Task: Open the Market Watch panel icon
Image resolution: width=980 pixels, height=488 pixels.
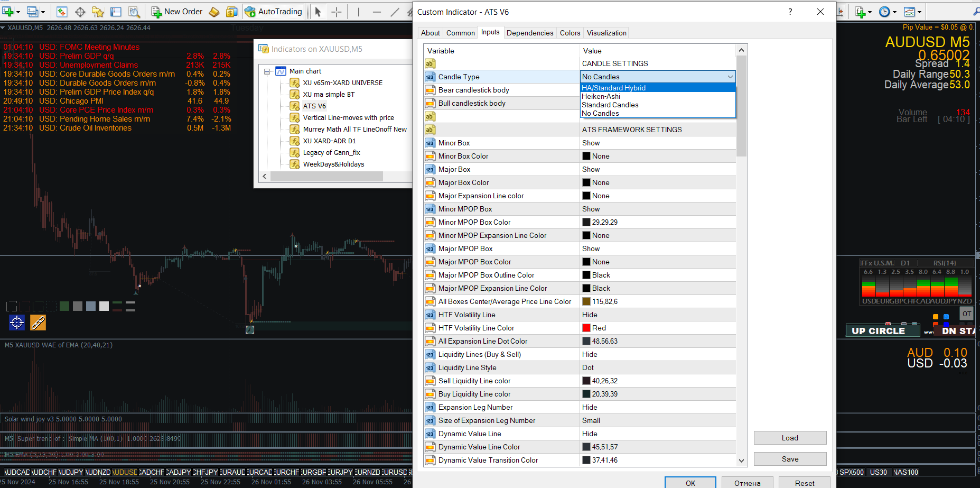Action: coord(62,12)
